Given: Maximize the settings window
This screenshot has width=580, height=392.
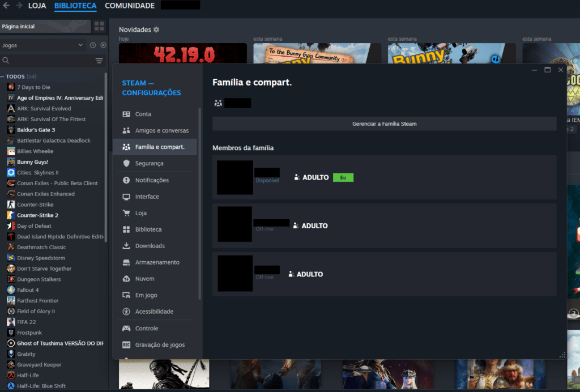Looking at the screenshot, I should click(548, 70).
